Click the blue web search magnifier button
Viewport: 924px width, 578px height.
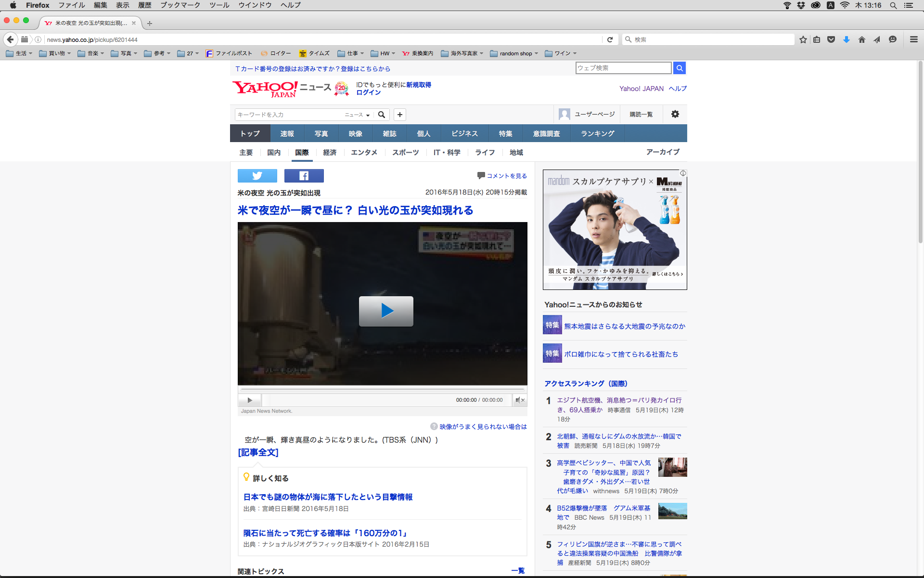(x=679, y=68)
